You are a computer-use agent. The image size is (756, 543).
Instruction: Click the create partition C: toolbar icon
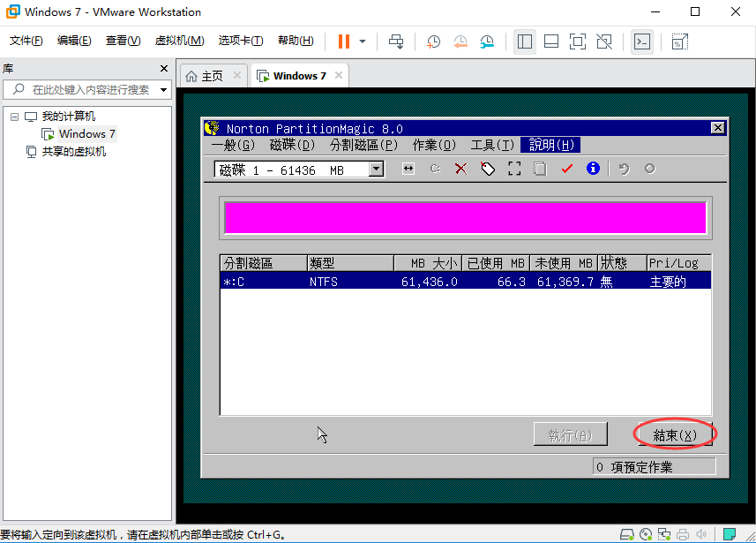[x=435, y=169]
